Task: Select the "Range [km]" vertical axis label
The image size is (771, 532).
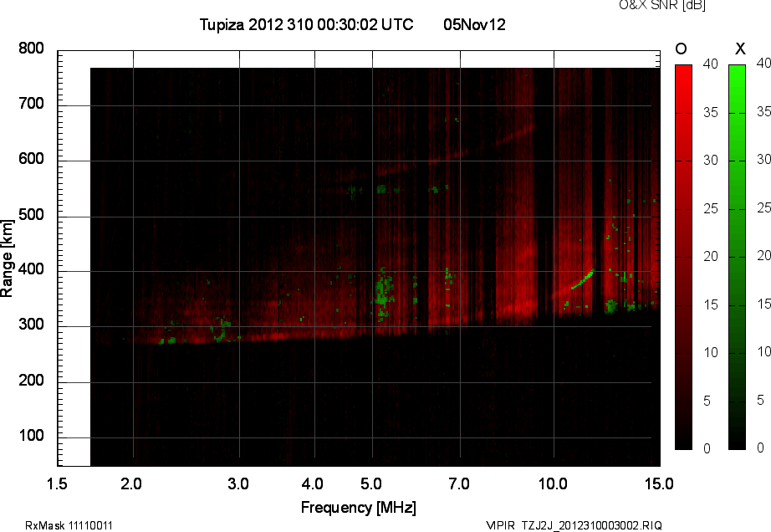Action: [x=7, y=258]
